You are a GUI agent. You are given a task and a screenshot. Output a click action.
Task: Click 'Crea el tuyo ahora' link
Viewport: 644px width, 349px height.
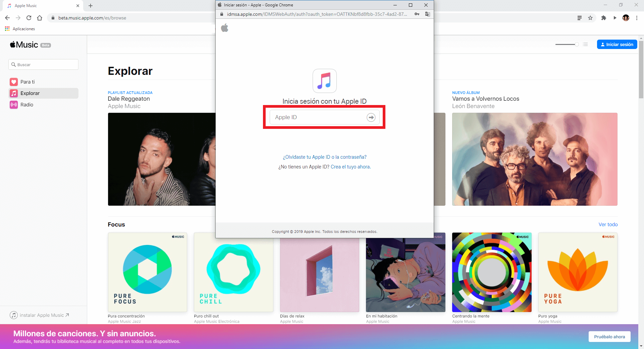351,167
